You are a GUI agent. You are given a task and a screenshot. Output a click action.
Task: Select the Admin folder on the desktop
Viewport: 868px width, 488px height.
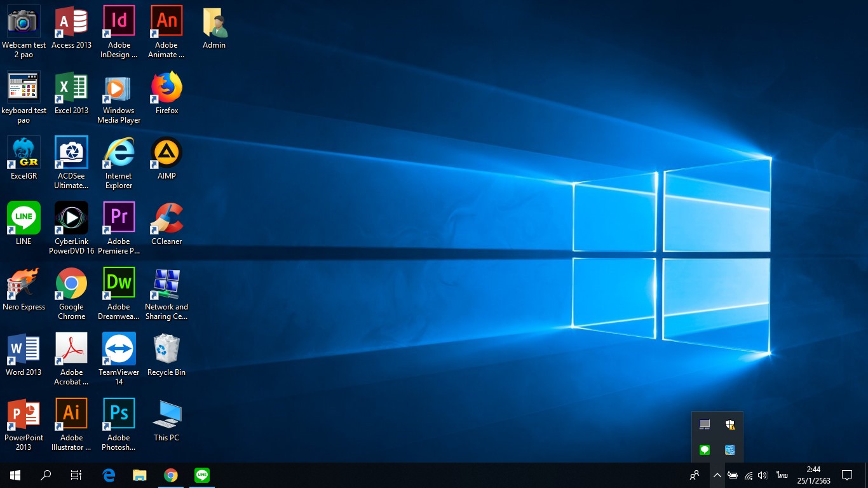(214, 28)
